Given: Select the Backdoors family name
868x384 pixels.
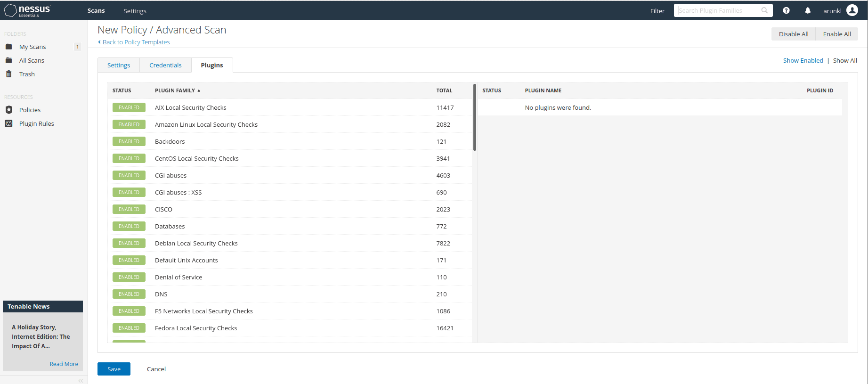Looking at the screenshot, I should point(170,141).
